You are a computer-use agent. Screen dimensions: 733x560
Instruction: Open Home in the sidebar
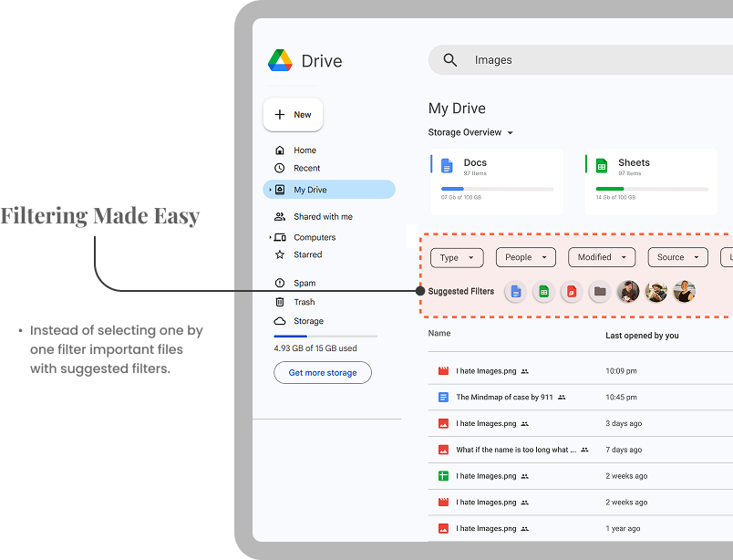305,150
